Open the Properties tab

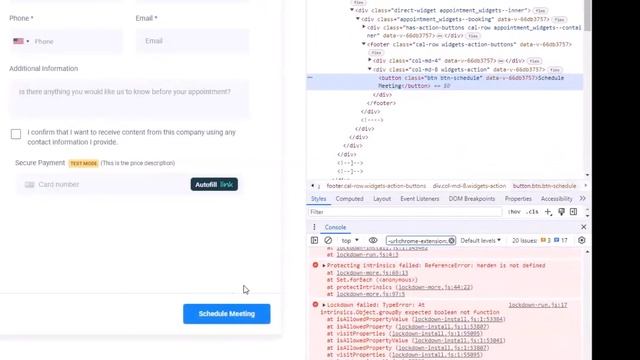(x=518, y=199)
